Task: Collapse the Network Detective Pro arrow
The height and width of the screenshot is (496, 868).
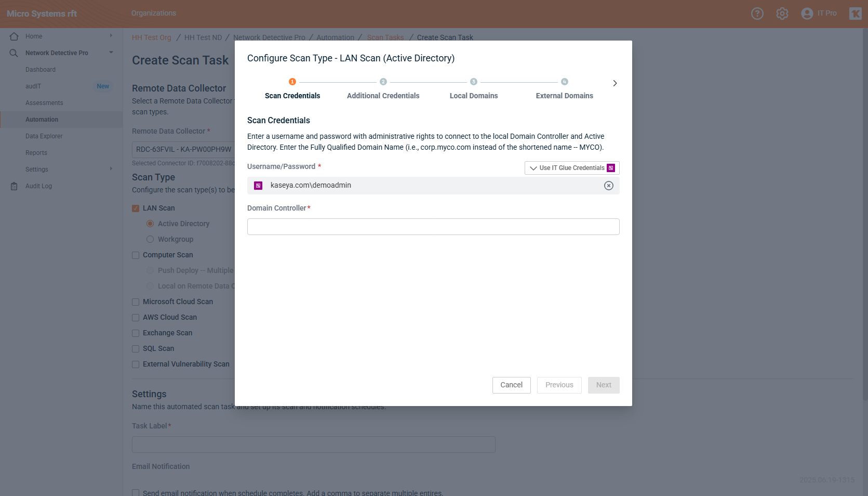Action: (x=111, y=53)
